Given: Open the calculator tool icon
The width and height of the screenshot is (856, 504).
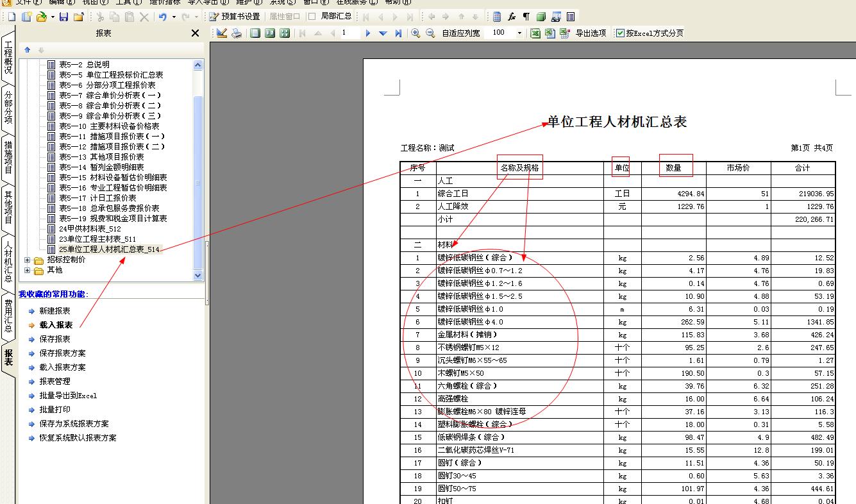Looking at the screenshot, I should [x=497, y=17].
